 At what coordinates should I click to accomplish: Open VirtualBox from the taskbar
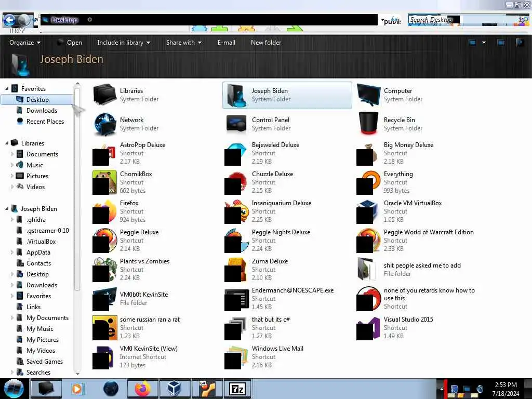point(174,389)
